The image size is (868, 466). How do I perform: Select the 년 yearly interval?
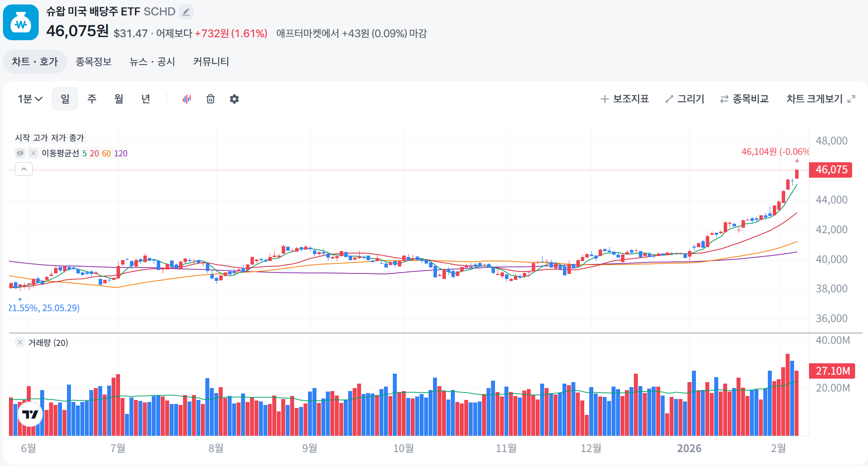pyautogui.click(x=145, y=99)
